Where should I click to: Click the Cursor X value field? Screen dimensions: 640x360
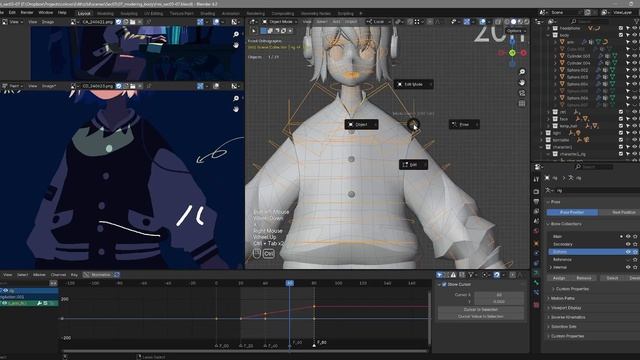point(499,294)
